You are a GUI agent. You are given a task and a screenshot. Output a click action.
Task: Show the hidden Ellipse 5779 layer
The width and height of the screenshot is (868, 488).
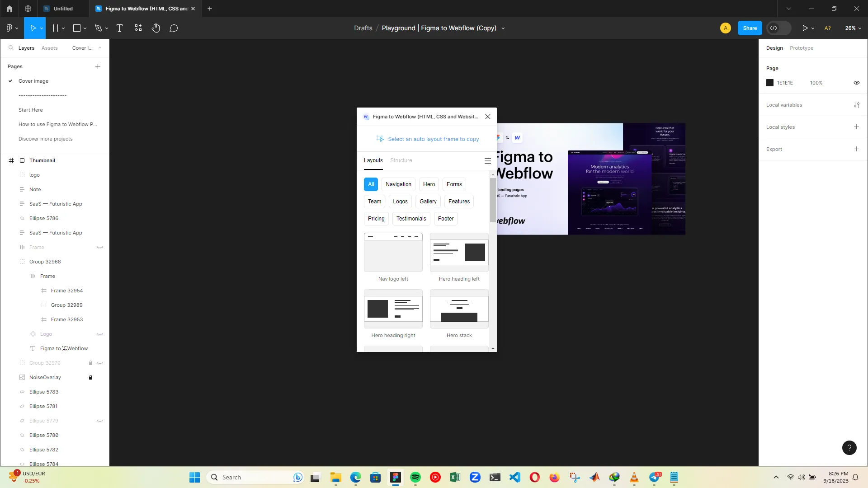point(100,421)
